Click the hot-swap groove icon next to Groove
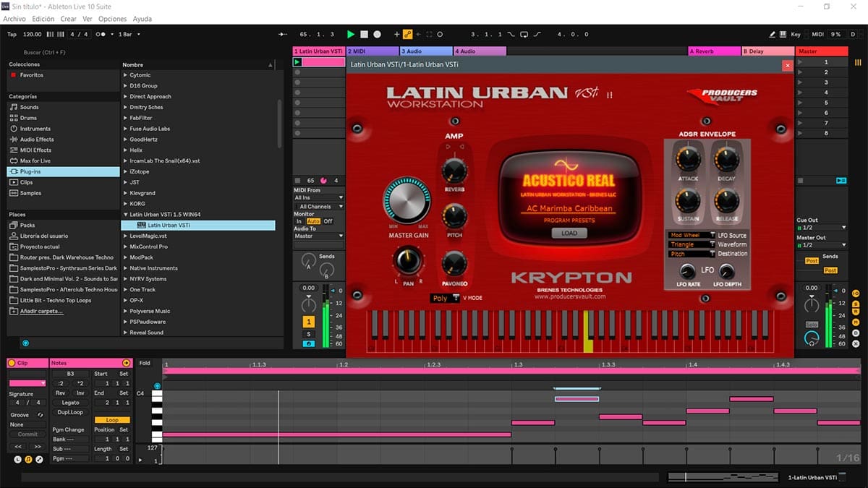This screenshot has width=868, height=488. tap(41, 415)
